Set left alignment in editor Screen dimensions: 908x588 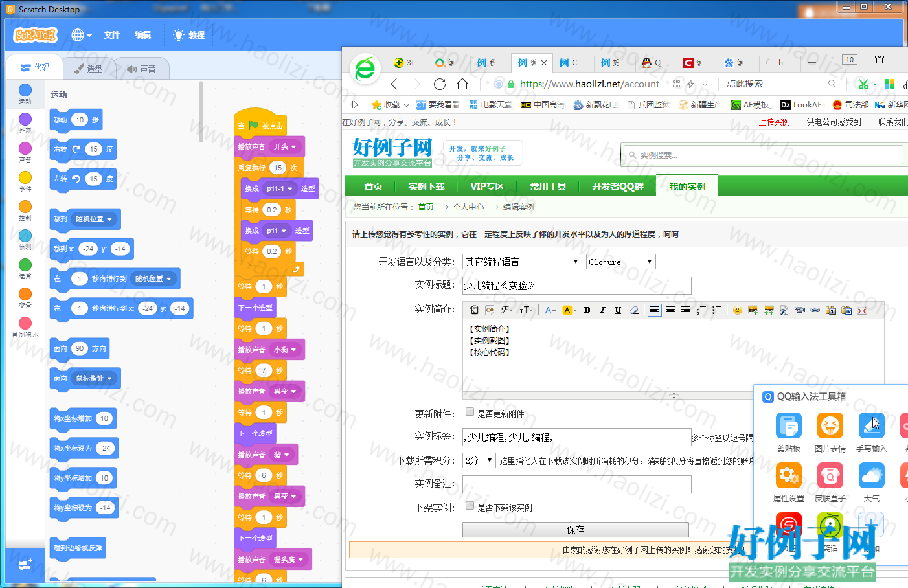click(x=655, y=310)
